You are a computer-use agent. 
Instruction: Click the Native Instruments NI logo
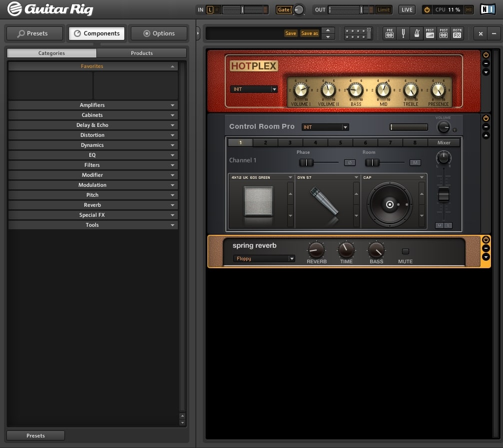coord(488,9)
